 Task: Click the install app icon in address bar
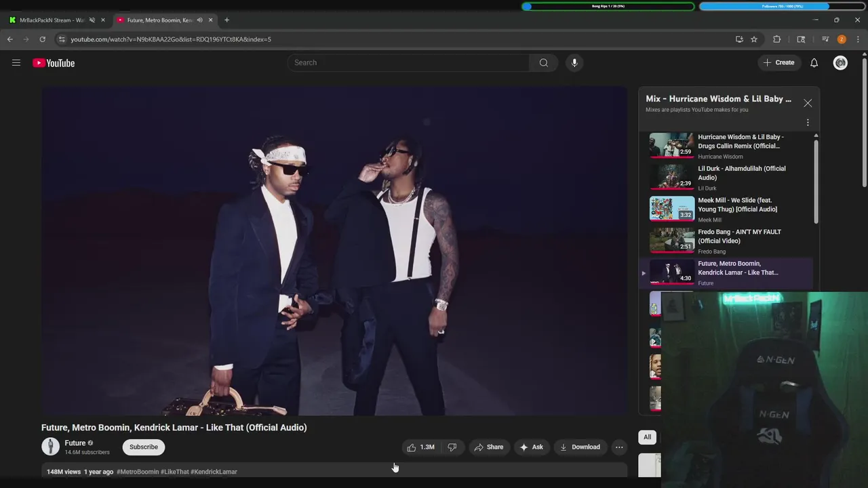pos(739,39)
